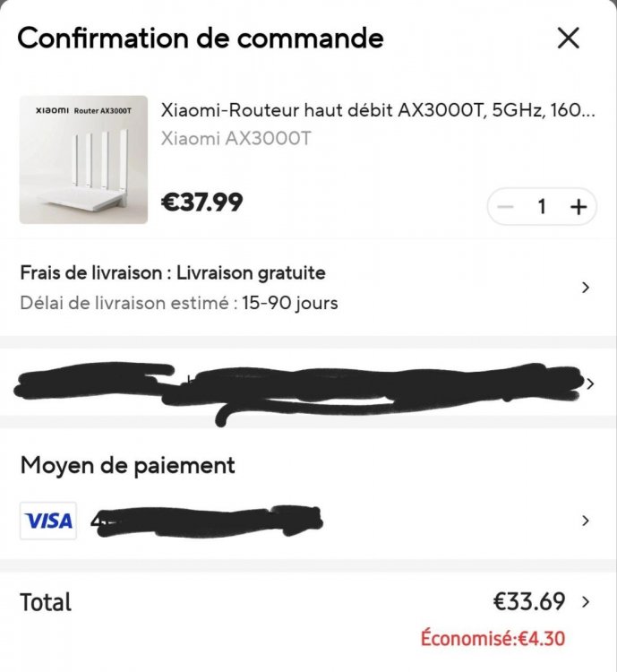
Task: Click the €37.99 product price
Action: (x=201, y=202)
